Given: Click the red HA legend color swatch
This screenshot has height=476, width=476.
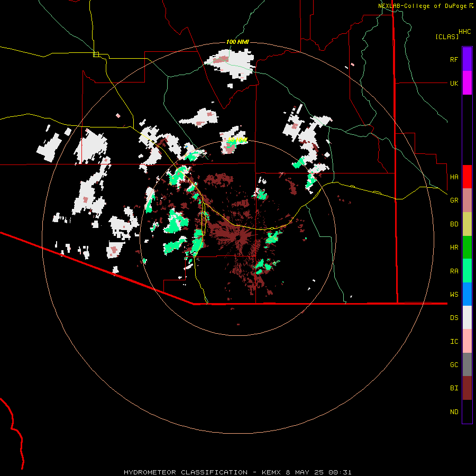Looking at the screenshot, I should 467,177.
